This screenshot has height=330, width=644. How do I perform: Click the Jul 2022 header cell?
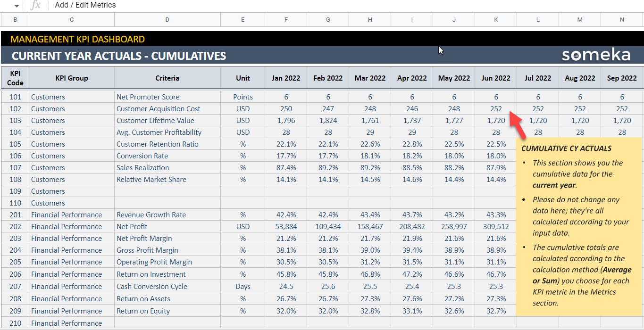(x=538, y=78)
